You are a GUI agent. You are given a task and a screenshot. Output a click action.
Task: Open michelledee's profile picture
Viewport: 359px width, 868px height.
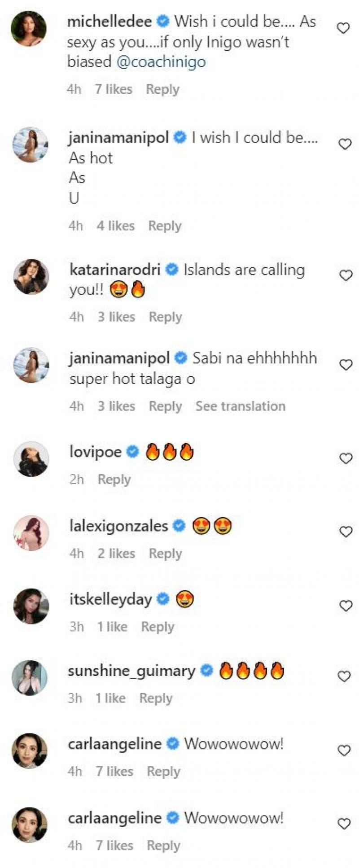tap(29, 28)
